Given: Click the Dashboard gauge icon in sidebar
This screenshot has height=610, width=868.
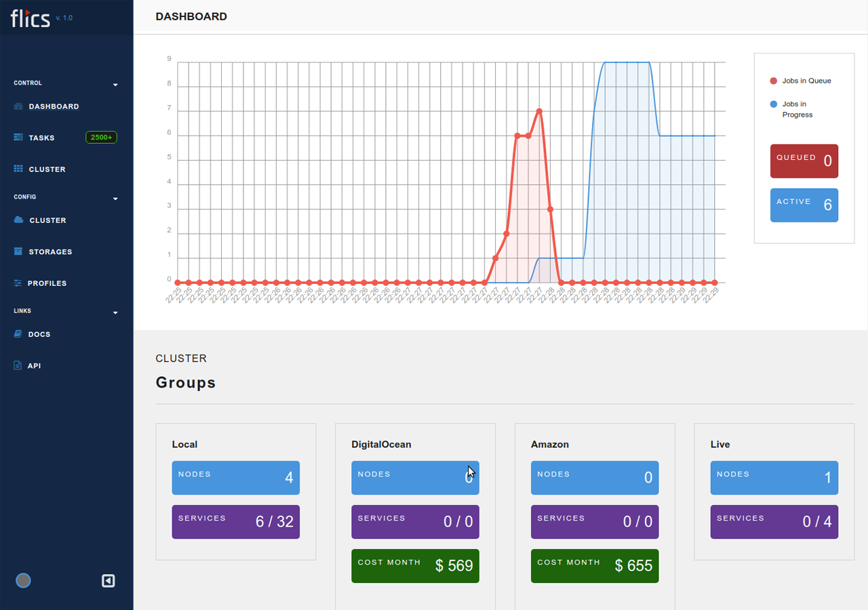Looking at the screenshot, I should point(18,106).
